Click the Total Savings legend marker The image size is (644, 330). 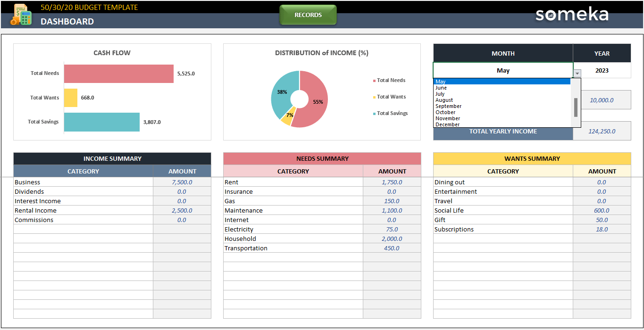tap(374, 114)
